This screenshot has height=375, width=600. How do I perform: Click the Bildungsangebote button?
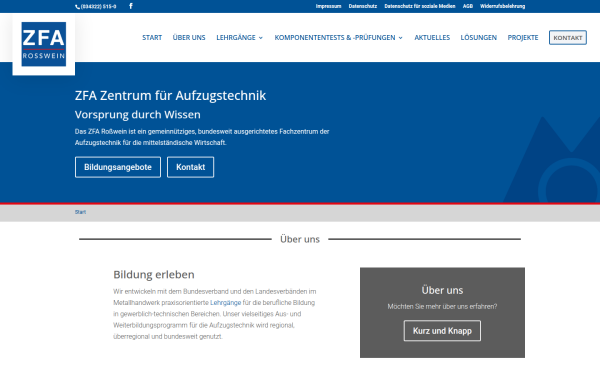tap(118, 167)
